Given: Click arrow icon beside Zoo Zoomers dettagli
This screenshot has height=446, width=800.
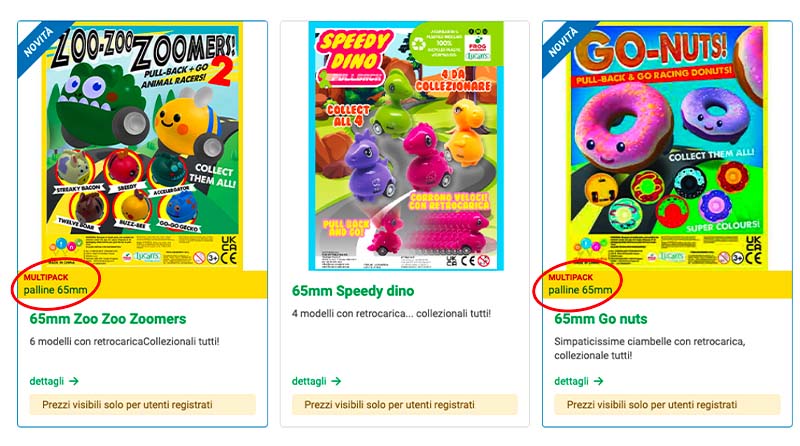Looking at the screenshot, I should click(74, 381).
